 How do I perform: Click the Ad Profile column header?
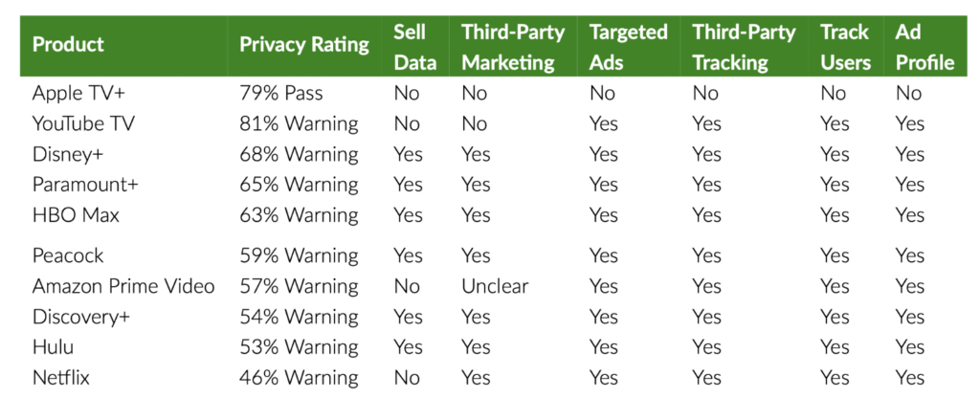pyautogui.click(x=924, y=47)
